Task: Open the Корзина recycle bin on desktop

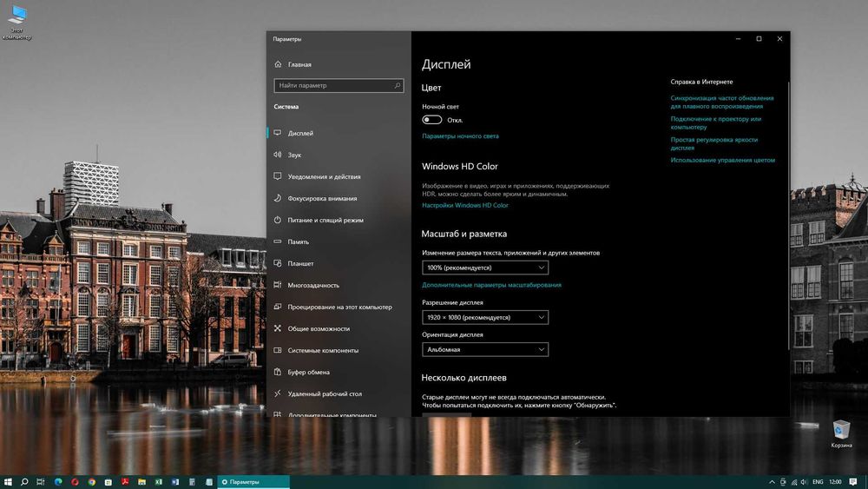Action: [841, 433]
